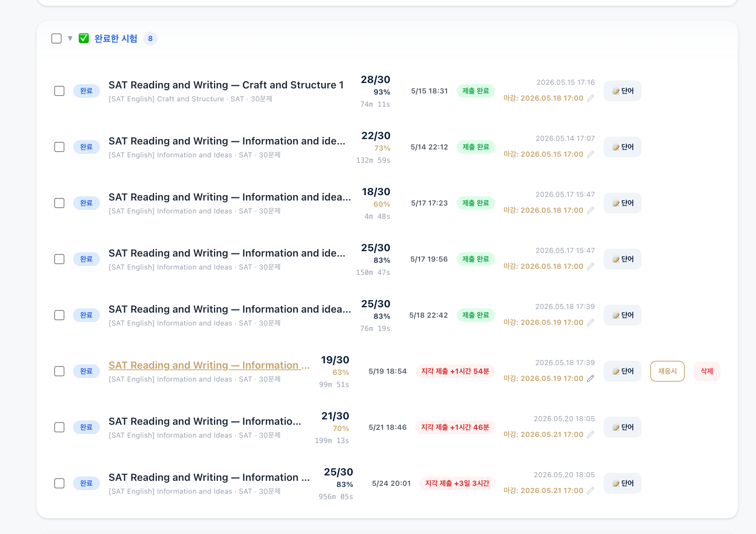Click pencil icon next to deadline 2026.05.15 17:00
756x534 pixels.
coord(591,154)
